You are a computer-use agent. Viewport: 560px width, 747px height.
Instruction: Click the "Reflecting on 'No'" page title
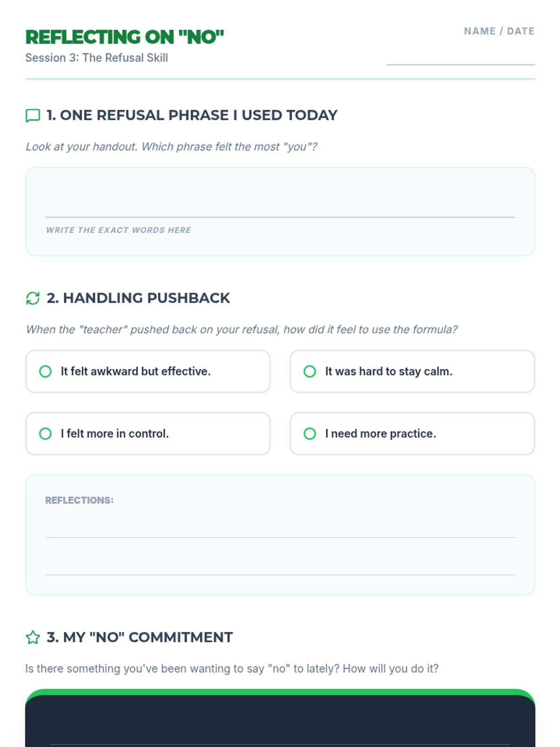[x=125, y=37]
